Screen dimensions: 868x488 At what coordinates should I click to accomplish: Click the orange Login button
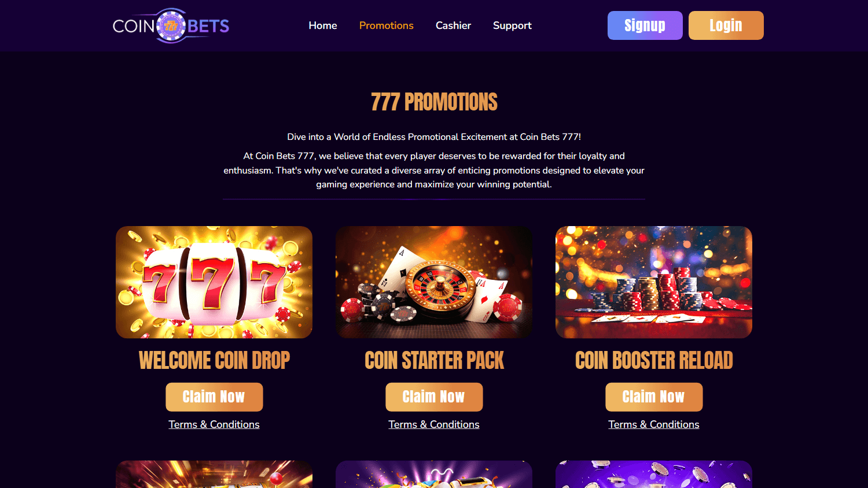[726, 25]
